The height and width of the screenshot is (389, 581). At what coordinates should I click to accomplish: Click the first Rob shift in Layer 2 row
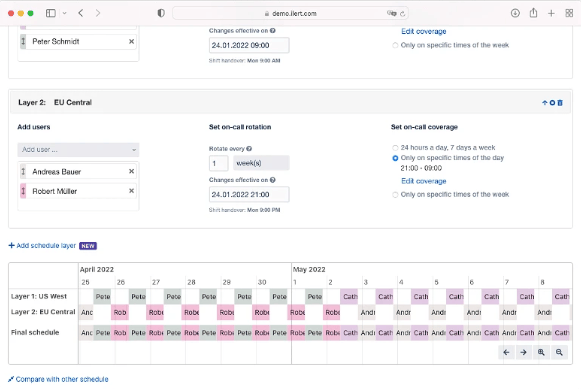point(120,312)
